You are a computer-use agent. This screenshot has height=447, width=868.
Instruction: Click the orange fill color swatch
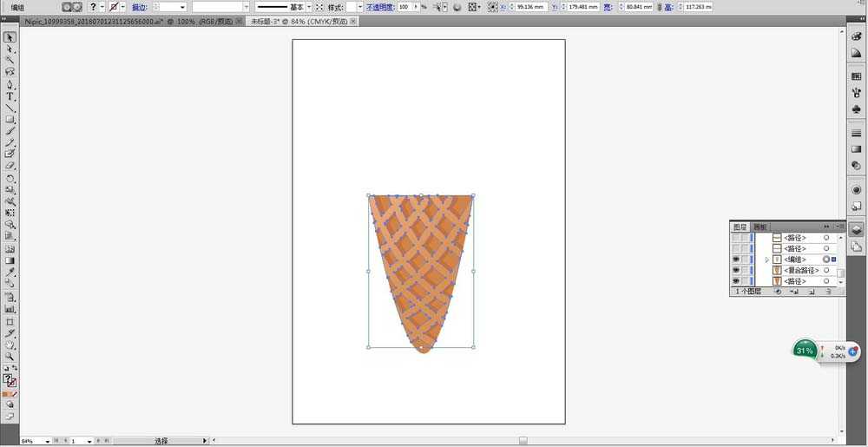pos(8,393)
